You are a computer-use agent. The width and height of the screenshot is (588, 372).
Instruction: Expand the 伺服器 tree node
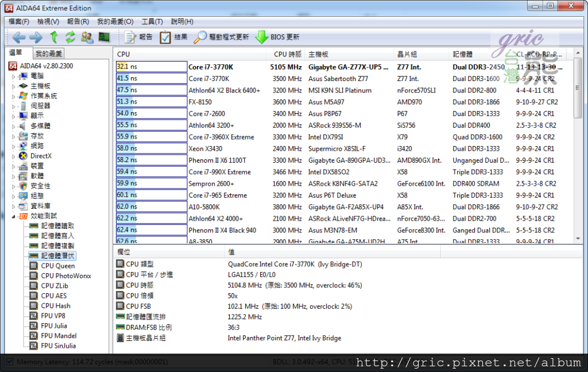click(14, 106)
